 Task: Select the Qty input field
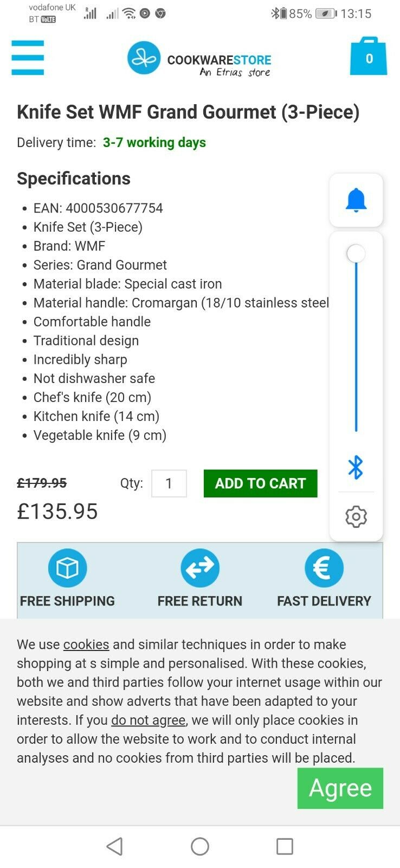click(x=169, y=483)
